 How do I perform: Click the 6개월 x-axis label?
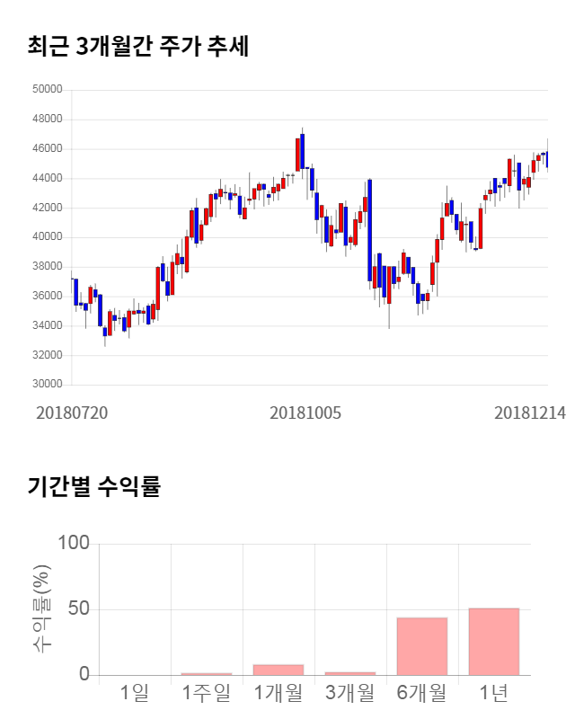pyautogui.click(x=422, y=694)
